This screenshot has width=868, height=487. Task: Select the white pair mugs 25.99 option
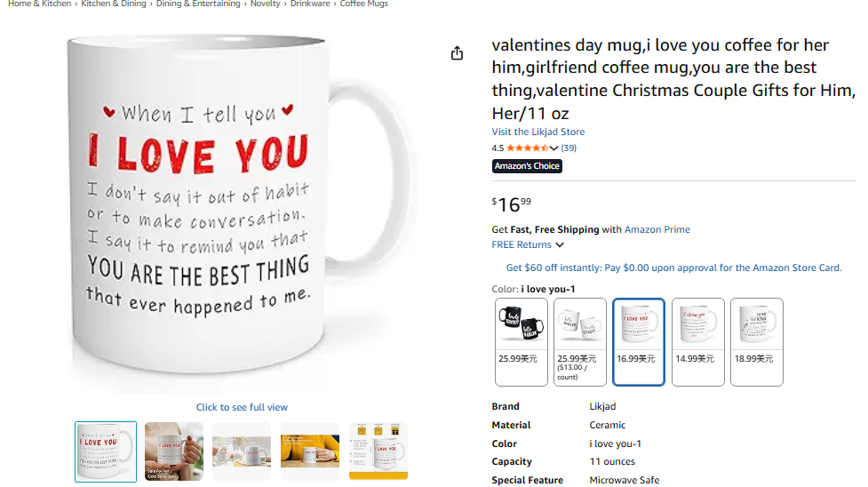pyautogui.click(x=580, y=341)
